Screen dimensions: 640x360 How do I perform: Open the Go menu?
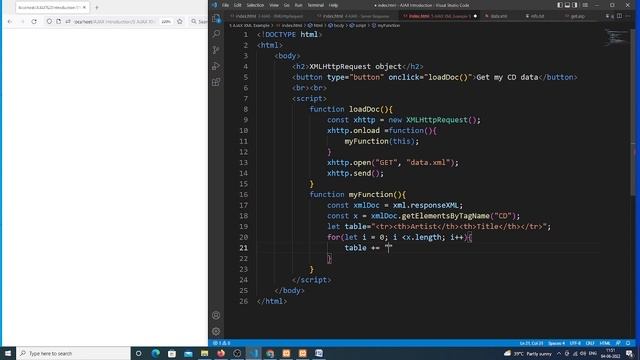click(x=287, y=5)
